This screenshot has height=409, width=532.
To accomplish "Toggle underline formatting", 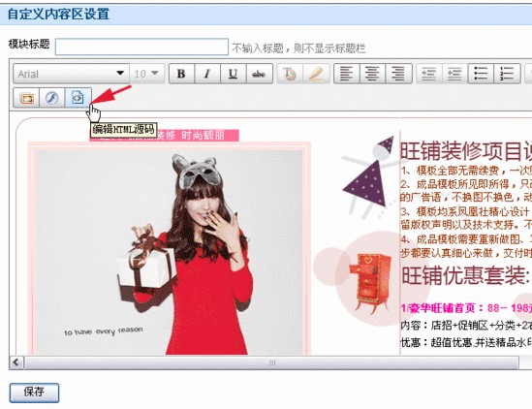I will [x=234, y=74].
